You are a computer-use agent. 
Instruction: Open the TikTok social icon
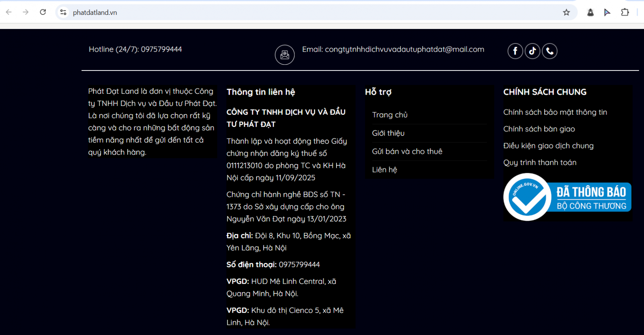pyautogui.click(x=533, y=51)
